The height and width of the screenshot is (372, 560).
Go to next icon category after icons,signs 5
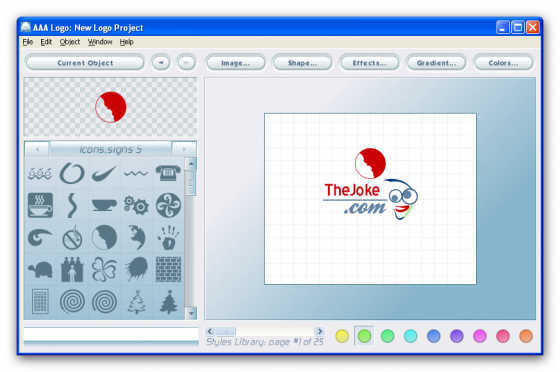184,149
